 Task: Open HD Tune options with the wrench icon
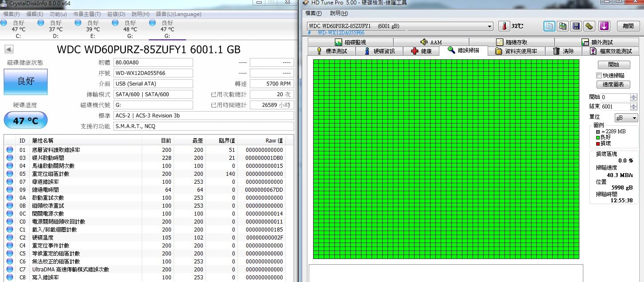[589, 26]
